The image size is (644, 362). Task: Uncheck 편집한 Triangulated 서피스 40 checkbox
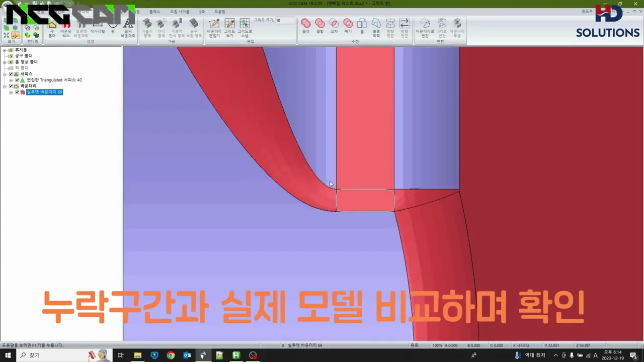tap(17, 80)
